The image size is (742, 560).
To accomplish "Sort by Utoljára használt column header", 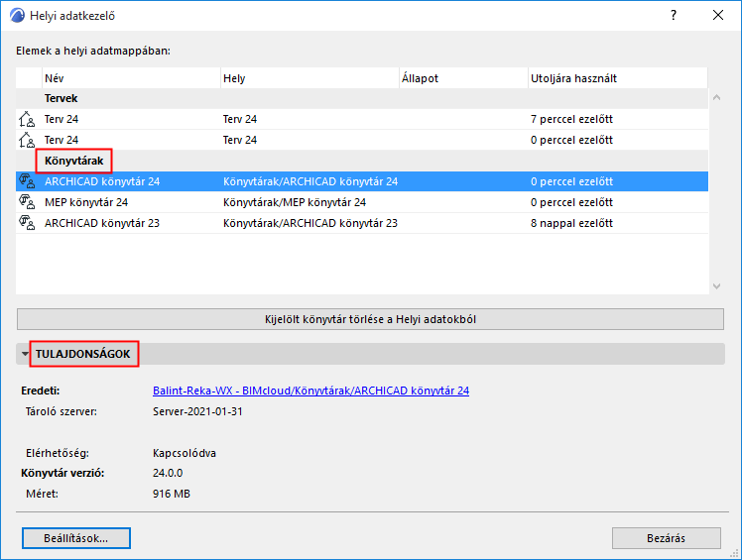I will (618, 78).
